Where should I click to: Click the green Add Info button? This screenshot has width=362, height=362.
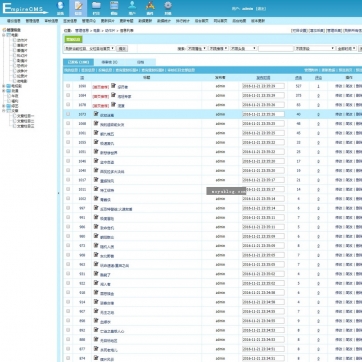coord(73,40)
